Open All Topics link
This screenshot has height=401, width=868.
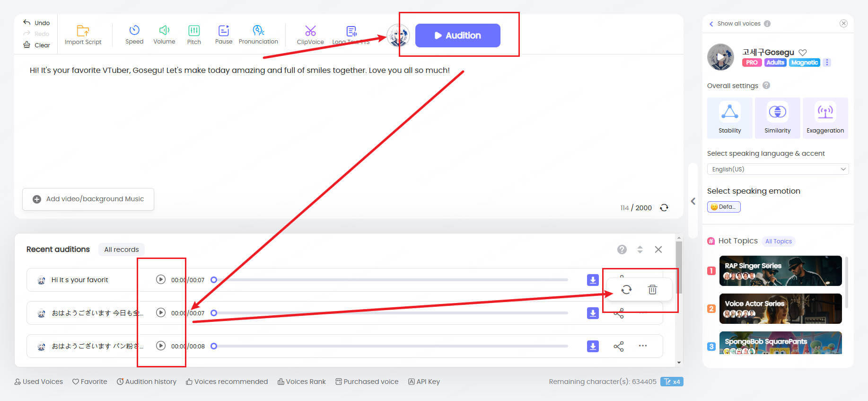(779, 241)
